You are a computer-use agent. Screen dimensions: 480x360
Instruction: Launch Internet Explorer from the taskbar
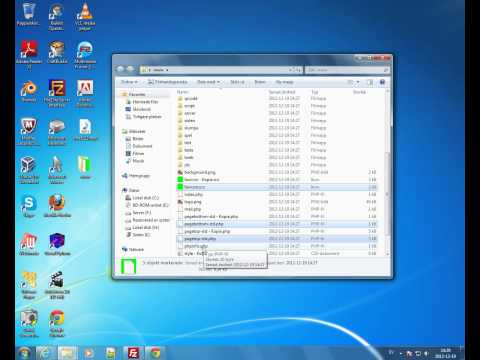coord(45,353)
